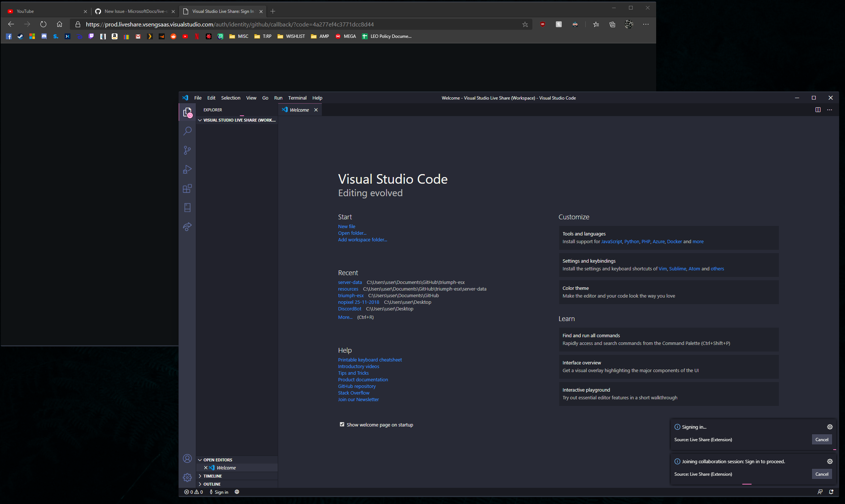This screenshot has width=845, height=504.
Task: Cancel the 'Joining collaboration session' notification
Action: 821,474
